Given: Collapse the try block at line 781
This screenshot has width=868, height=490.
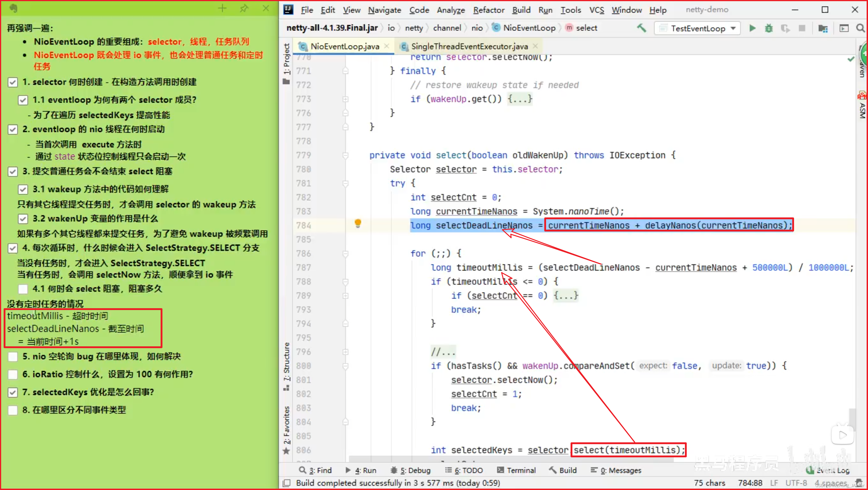Looking at the screenshot, I should (x=345, y=183).
